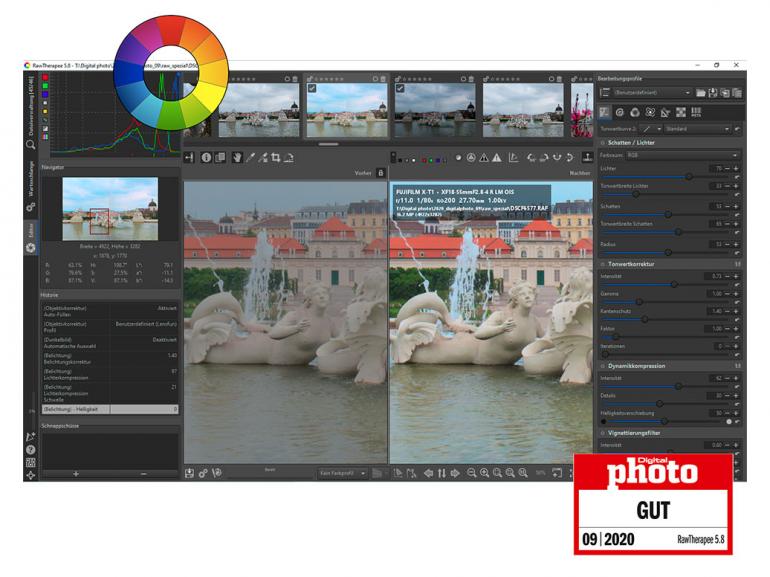Collapse the Schatten / Lichter section
Viewport: 770px width, 577px height.
(x=631, y=142)
